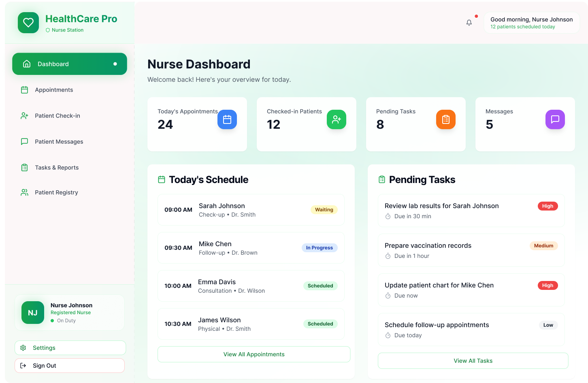Click the View All Appointments button
The image size is (588, 383).
click(x=254, y=354)
